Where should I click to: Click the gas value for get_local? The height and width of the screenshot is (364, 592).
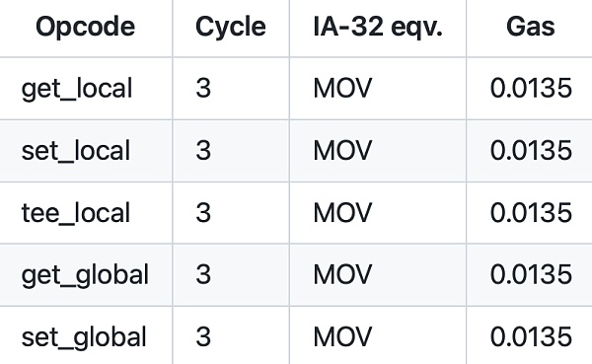tap(531, 88)
